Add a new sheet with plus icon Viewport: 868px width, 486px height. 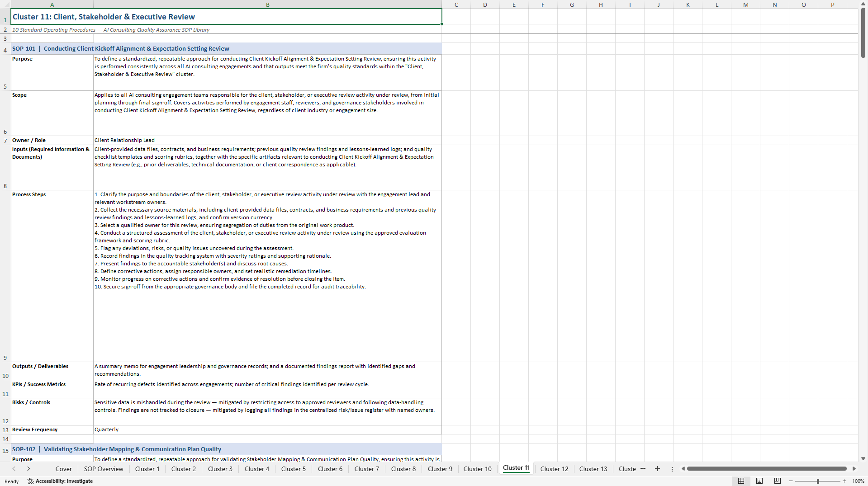657,469
